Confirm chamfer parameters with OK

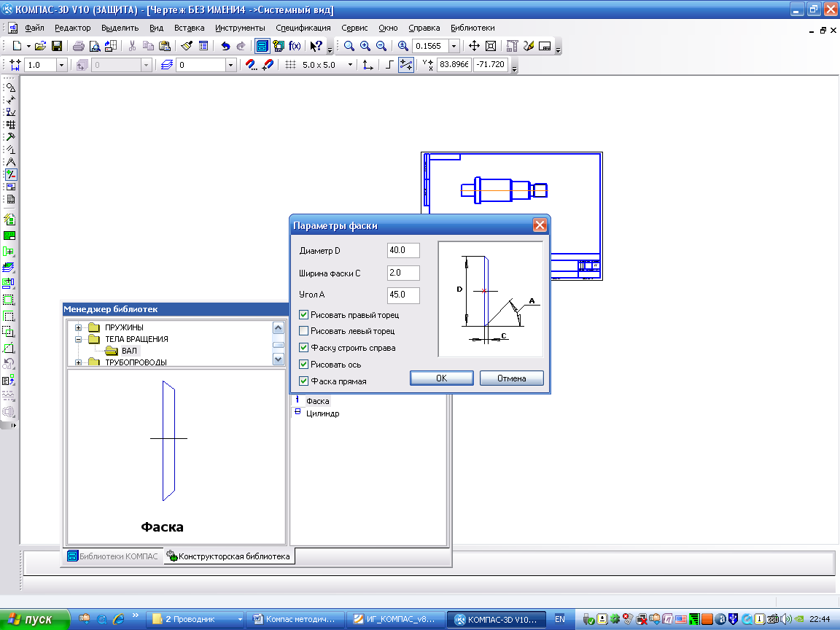coord(441,378)
